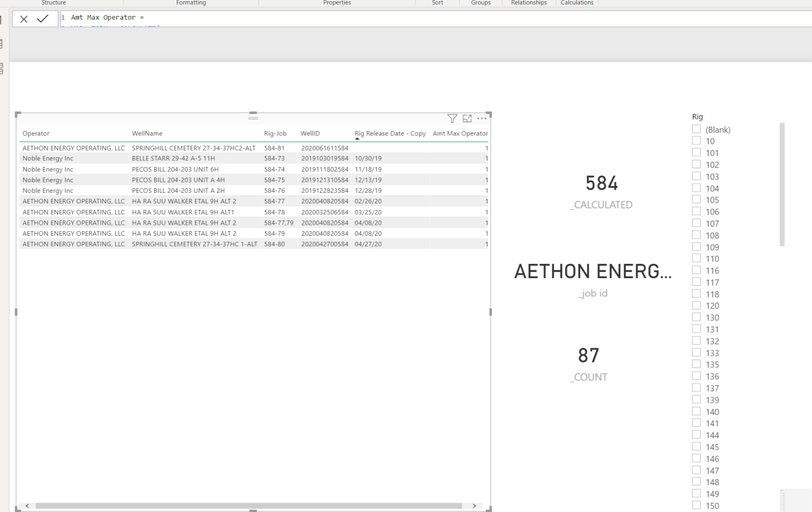Click the table horizontal scrollbar thumb
Viewport: 812px width, 512px height.
point(248,506)
